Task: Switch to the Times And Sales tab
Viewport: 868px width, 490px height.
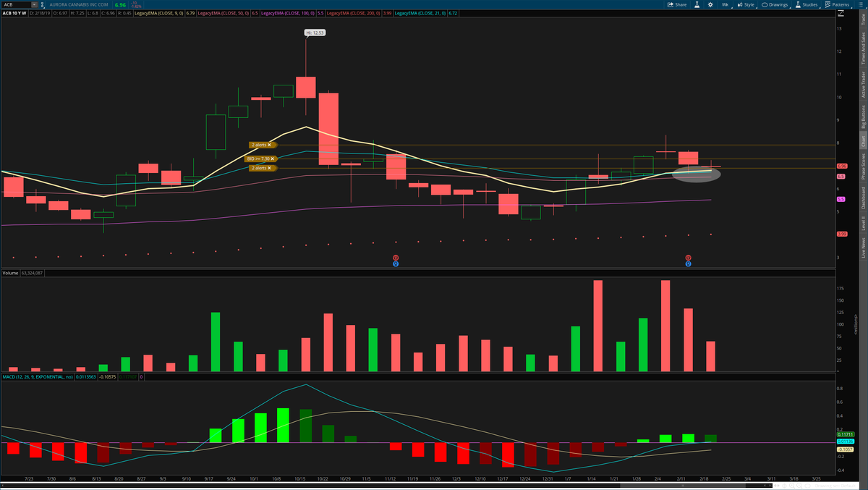Action: pyautogui.click(x=863, y=48)
